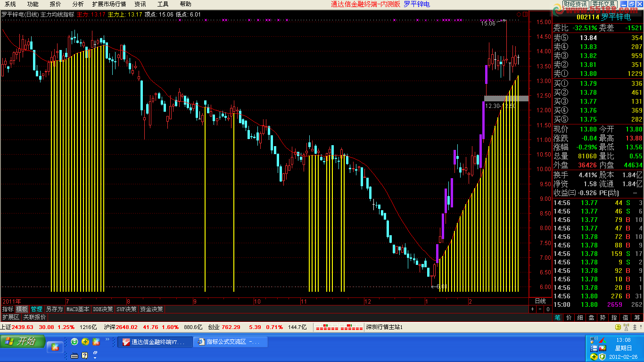This screenshot has height=362, width=644.
Task: Click the split-panel square icon above price axis
Action: [526, 14]
